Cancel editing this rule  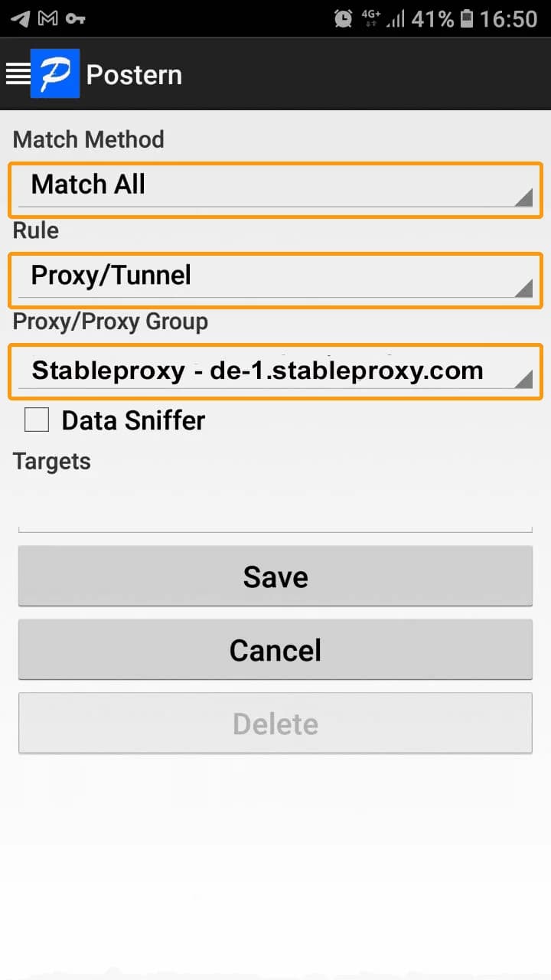pyautogui.click(x=275, y=649)
